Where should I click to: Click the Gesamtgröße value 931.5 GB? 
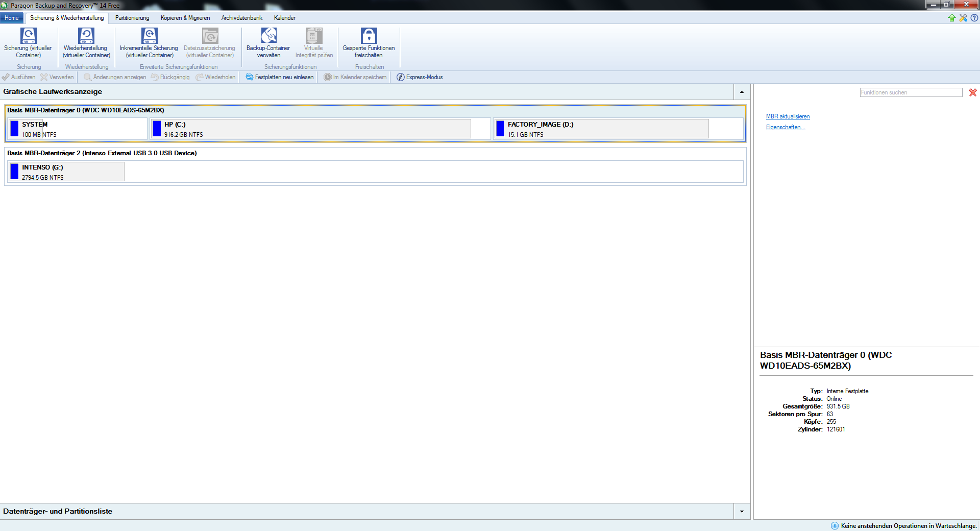[838, 406]
